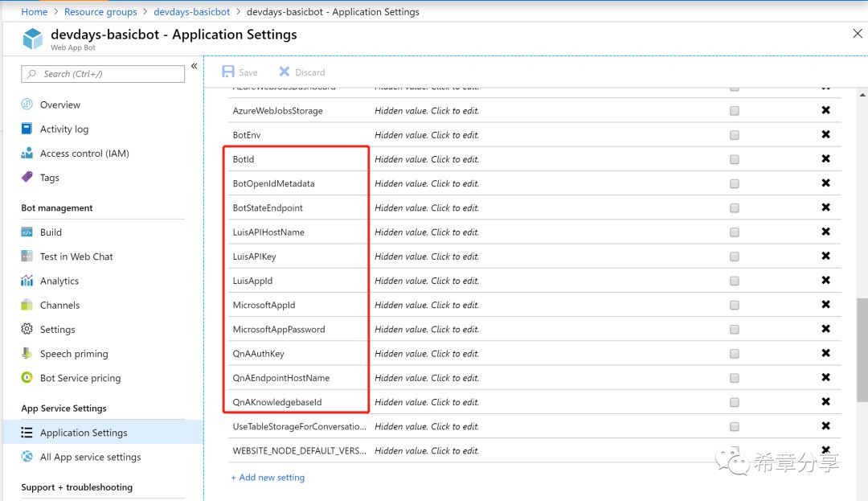
Task: Go to Home breadcrumb link
Action: [x=35, y=11]
